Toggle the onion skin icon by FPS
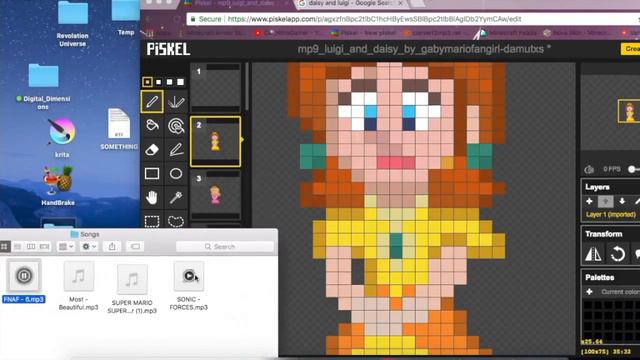The height and width of the screenshot is (360, 640). point(589,169)
